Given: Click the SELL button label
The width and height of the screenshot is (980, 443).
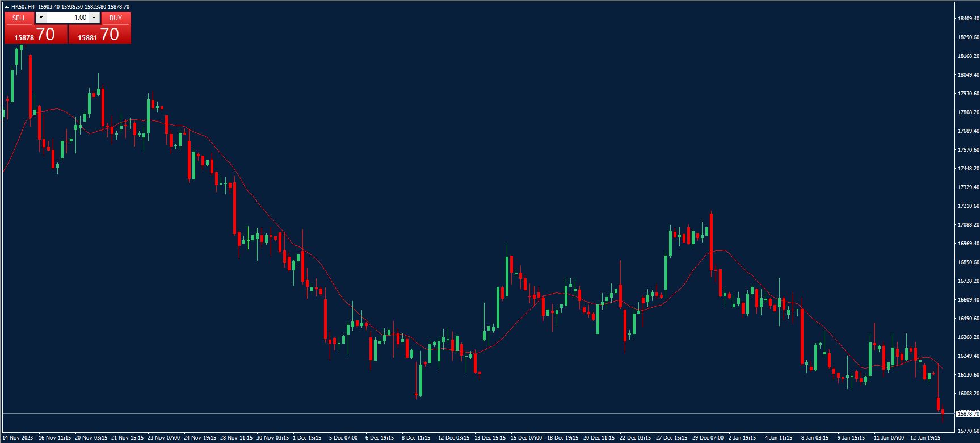Looking at the screenshot, I should point(19,18).
